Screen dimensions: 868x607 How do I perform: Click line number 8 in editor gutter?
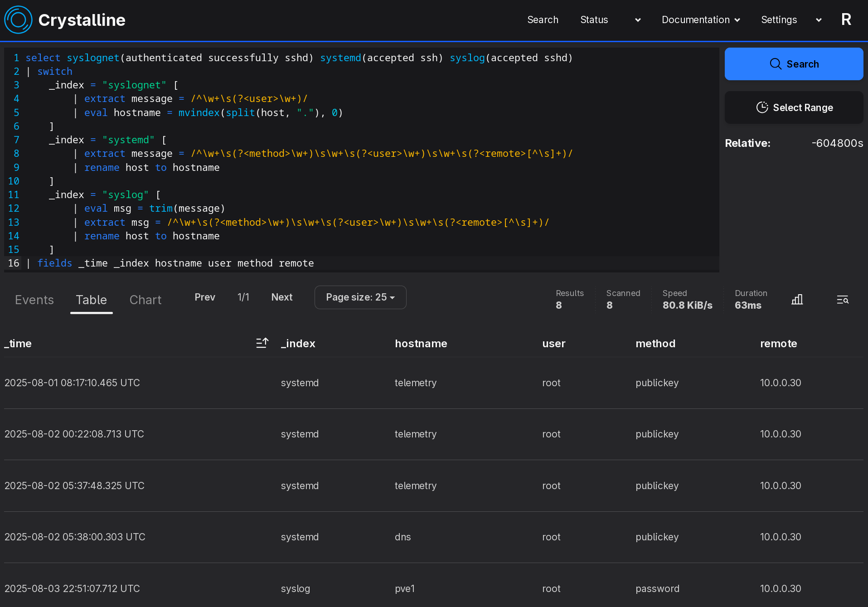pos(16,154)
